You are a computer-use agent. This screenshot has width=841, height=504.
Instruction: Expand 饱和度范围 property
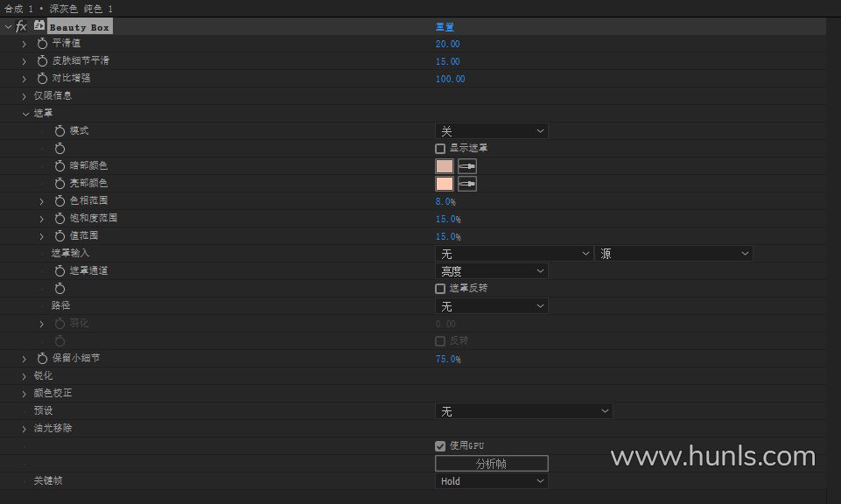[42, 219]
